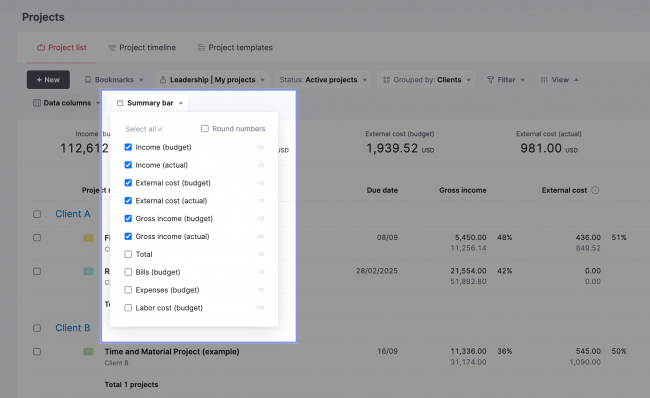650x398 pixels.
Task: Collapse the View options
Action: coord(560,80)
